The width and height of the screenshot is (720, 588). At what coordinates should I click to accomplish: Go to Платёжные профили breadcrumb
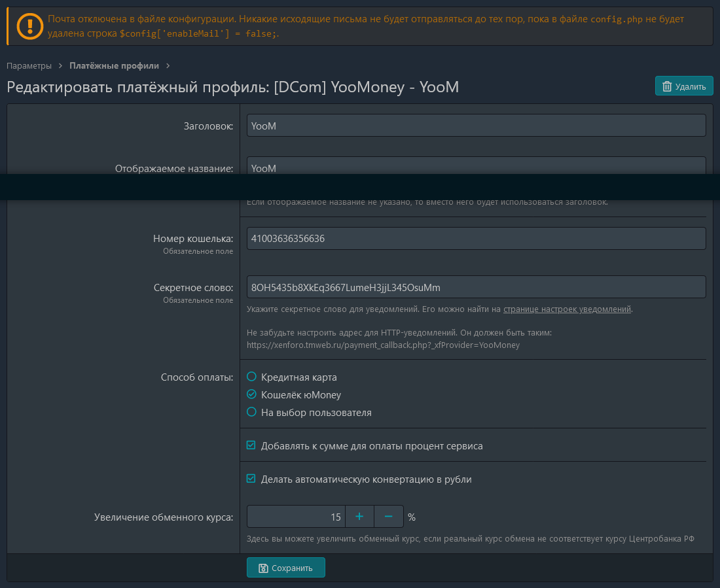point(115,65)
